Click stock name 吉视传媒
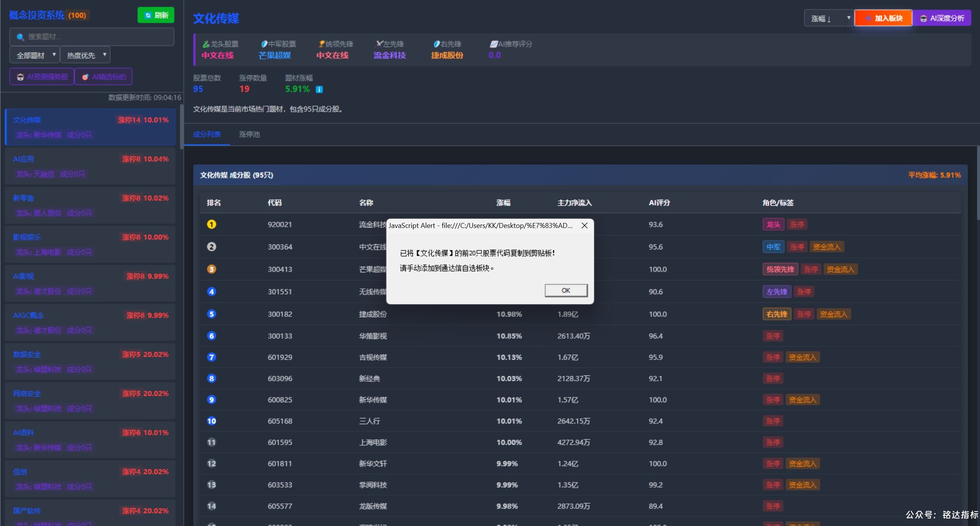This screenshot has height=526, width=980. [373, 357]
